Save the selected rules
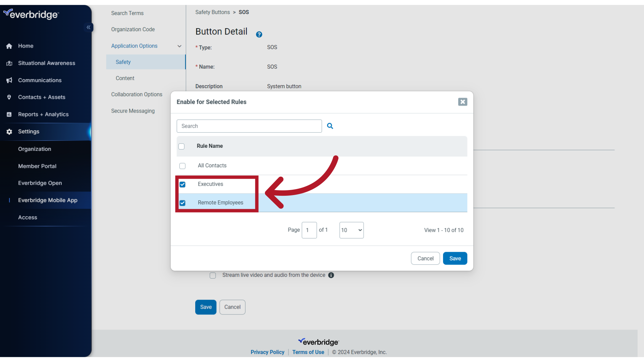Image resolution: width=644 pixels, height=362 pixels. click(455, 258)
